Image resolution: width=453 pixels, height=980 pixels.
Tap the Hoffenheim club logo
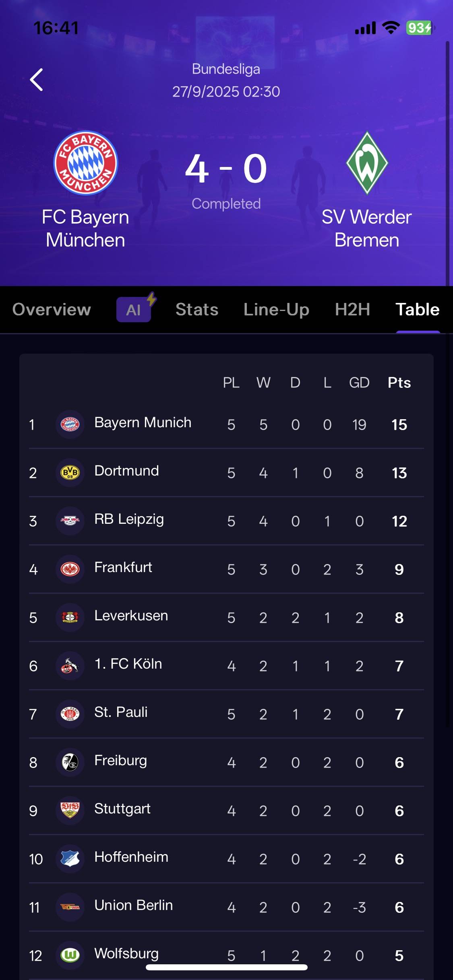(x=70, y=859)
